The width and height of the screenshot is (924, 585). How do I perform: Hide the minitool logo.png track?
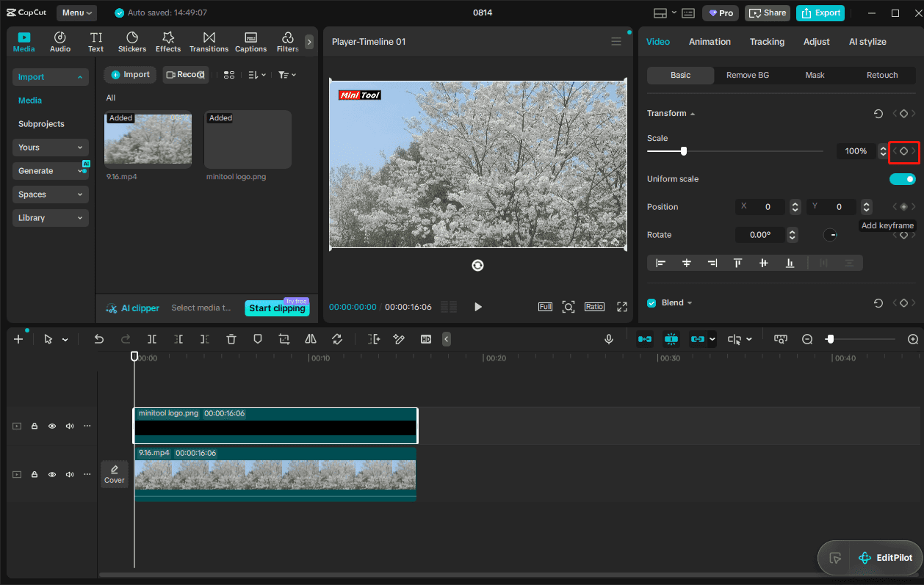(52, 426)
